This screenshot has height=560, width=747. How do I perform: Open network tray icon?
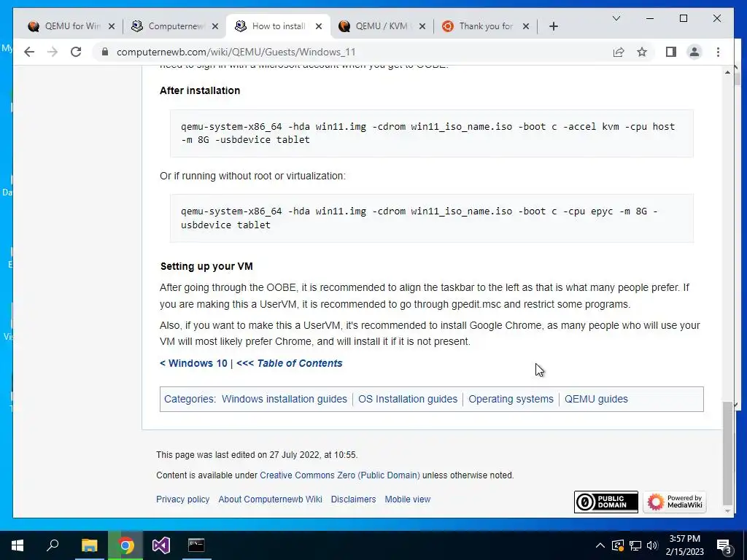coord(635,545)
